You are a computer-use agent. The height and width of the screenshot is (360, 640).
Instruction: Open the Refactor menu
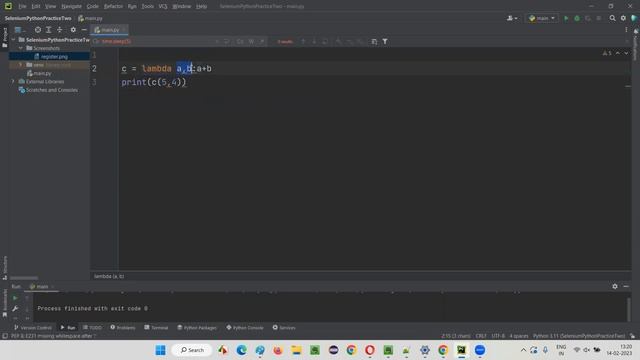click(113, 6)
